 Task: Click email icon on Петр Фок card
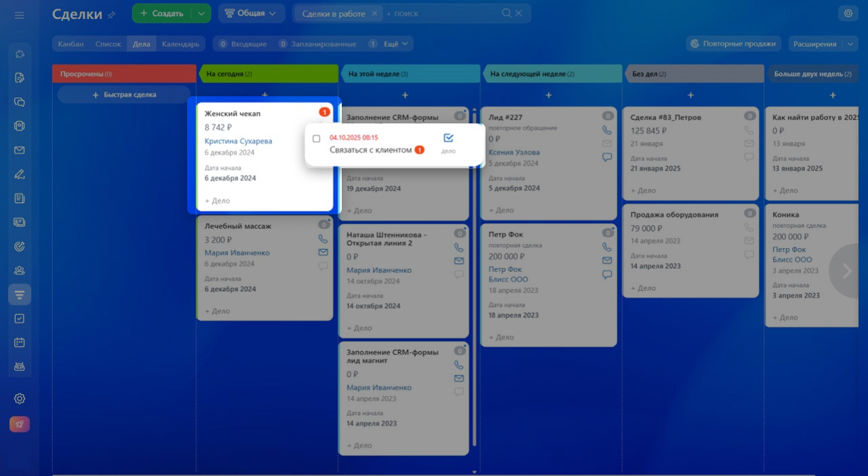[x=607, y=260]
